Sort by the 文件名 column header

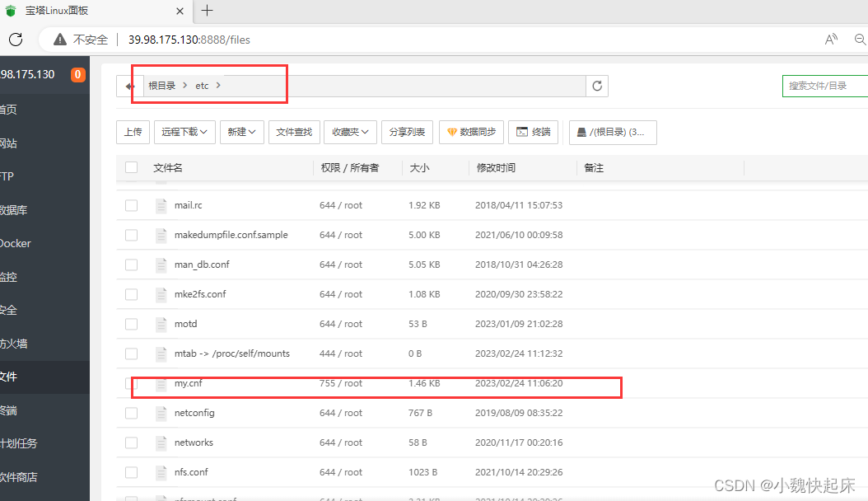point(168,168)
